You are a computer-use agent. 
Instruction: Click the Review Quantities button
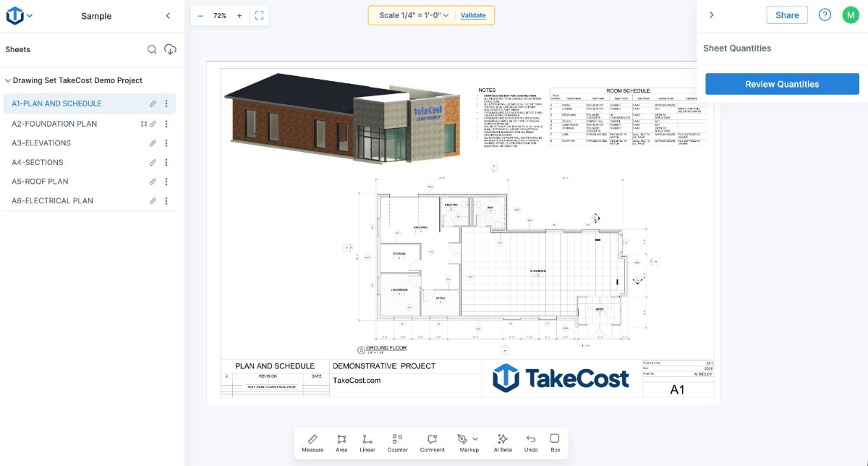tap(782, 83)
